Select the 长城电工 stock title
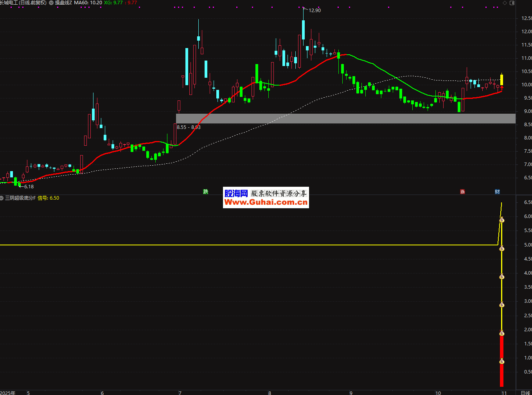 (x=23, y=3)
